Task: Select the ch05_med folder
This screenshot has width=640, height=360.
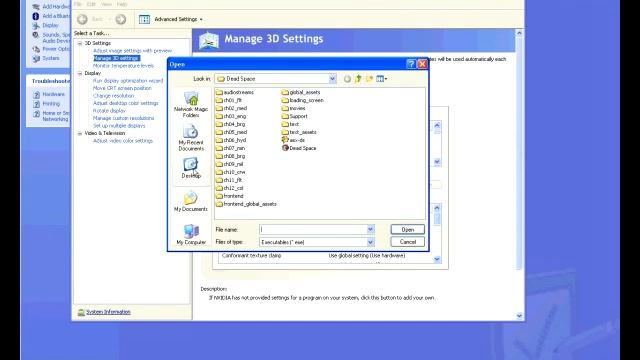Action: coord(231,132)
